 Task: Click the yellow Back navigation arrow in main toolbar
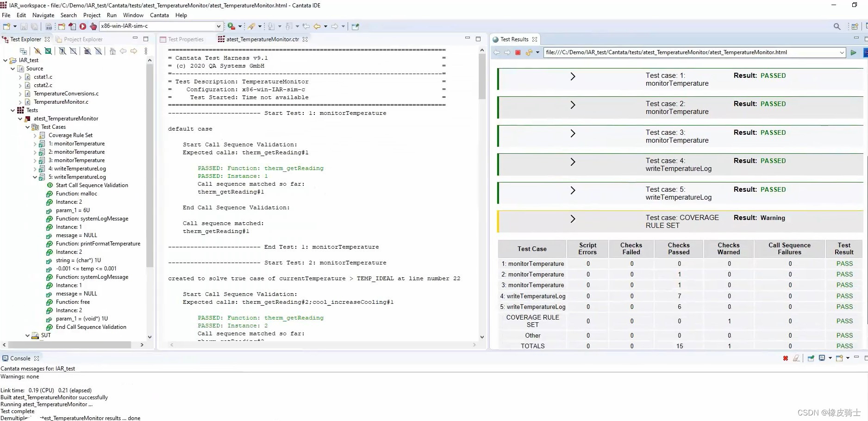pos(317,26)
